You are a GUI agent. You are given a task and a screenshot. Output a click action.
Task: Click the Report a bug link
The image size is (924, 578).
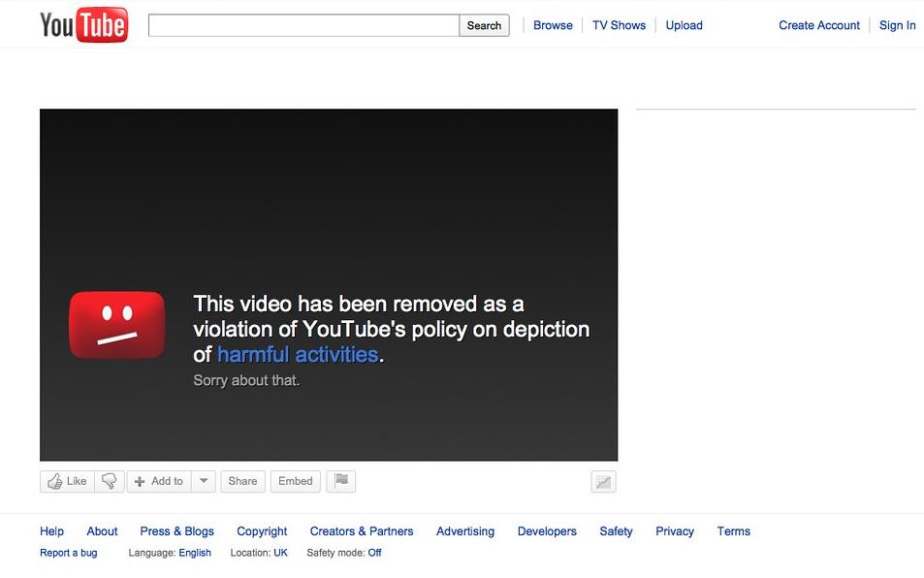(69, 553)
